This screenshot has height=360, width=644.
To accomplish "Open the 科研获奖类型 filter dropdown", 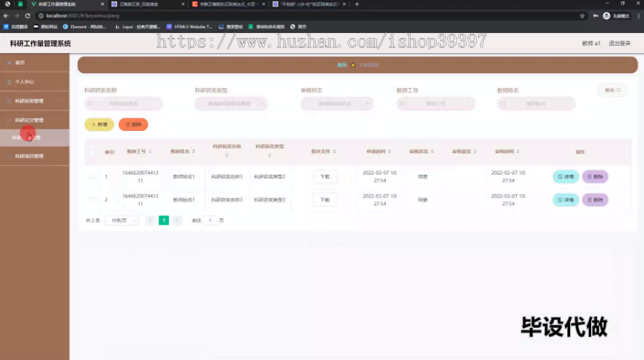I will click(231, 104).
